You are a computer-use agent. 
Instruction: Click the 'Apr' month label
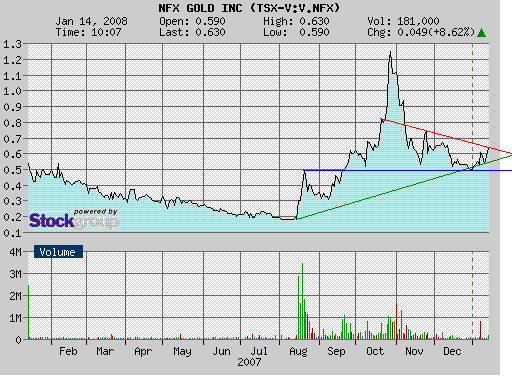[x=143, y=351]
